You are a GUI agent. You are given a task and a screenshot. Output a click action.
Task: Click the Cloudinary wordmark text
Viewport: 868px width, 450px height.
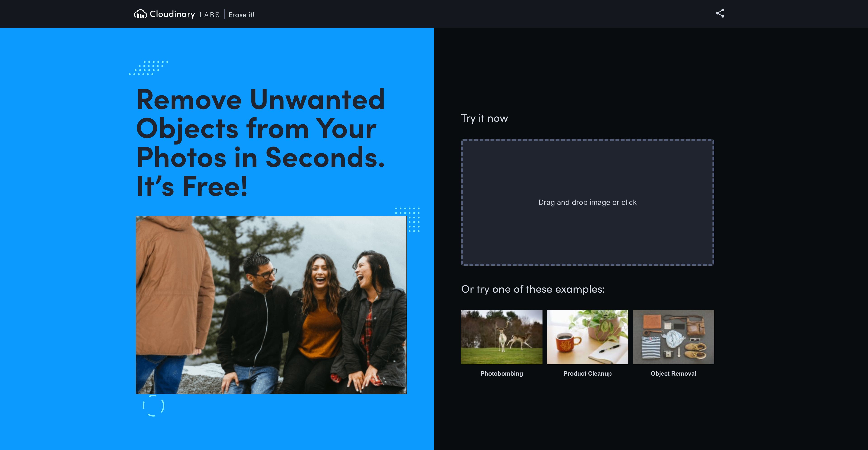pyautogui.click(x=172, y=14)
